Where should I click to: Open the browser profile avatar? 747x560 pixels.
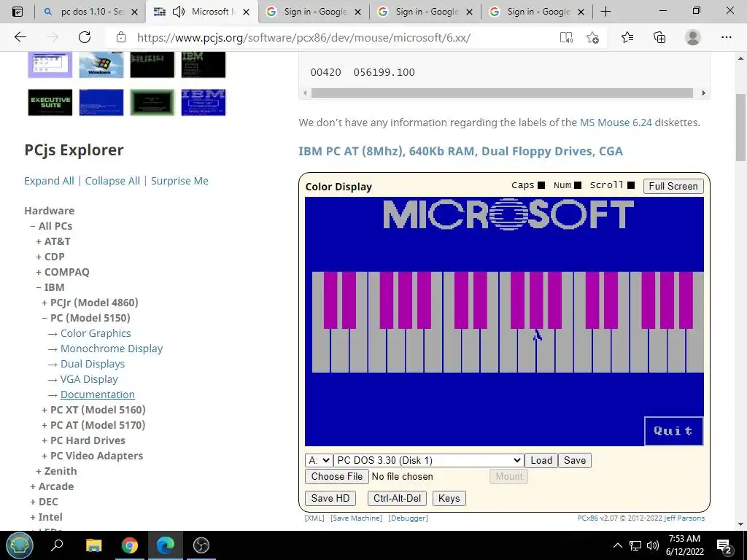click(x=693, y=37)
